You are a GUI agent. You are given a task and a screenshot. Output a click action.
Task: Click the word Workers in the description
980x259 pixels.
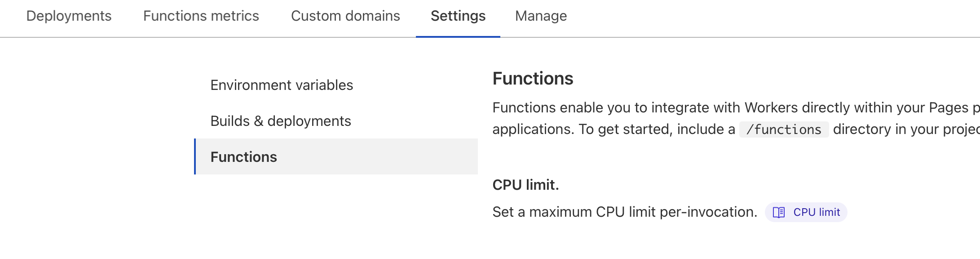tap(771, 107)
